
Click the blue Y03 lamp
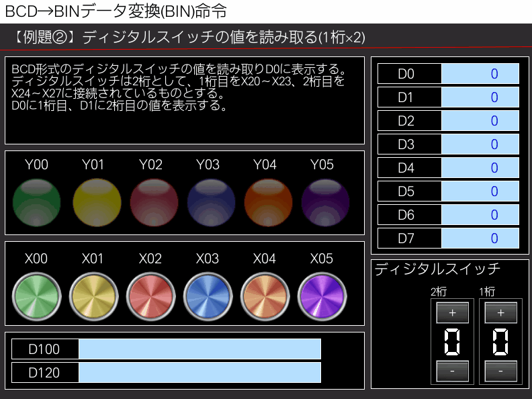(x=211, y=203)
